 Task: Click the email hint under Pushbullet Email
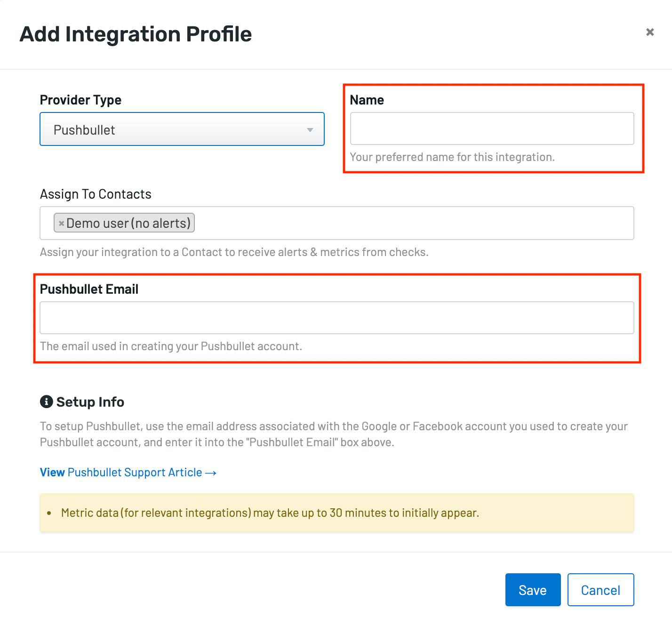coord(171,346)
